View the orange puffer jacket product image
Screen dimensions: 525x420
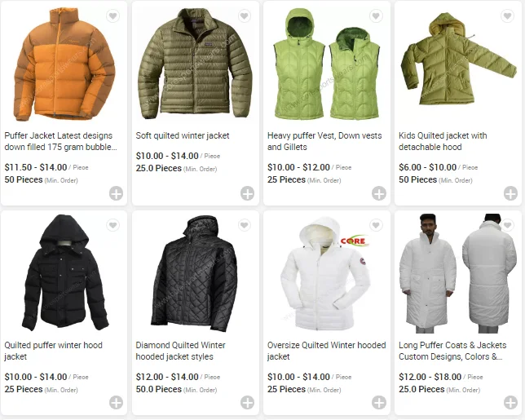(x=64, y=64)
